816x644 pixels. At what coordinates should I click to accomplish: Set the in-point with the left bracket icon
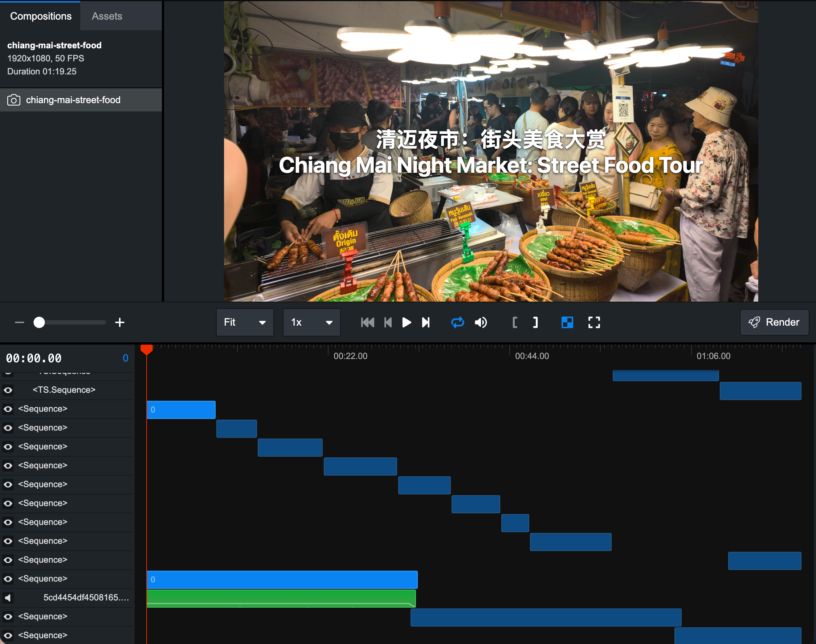pyautogui.click(x=515, y=322)
